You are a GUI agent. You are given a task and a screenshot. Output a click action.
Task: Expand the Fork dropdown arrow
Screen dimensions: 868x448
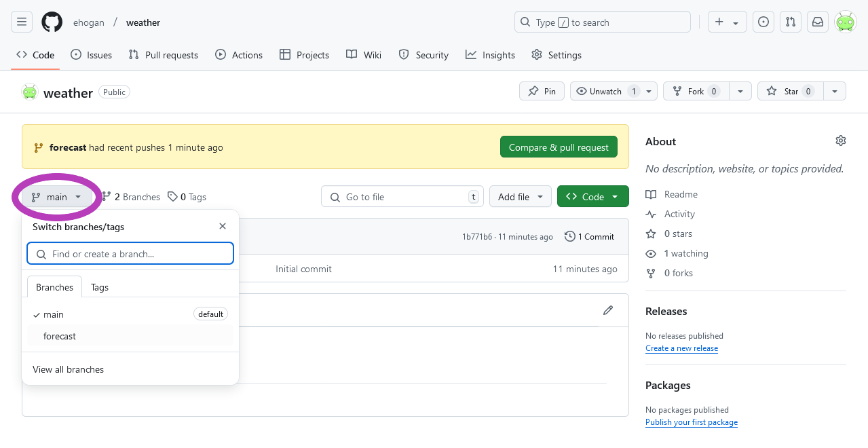pos(740,91)
